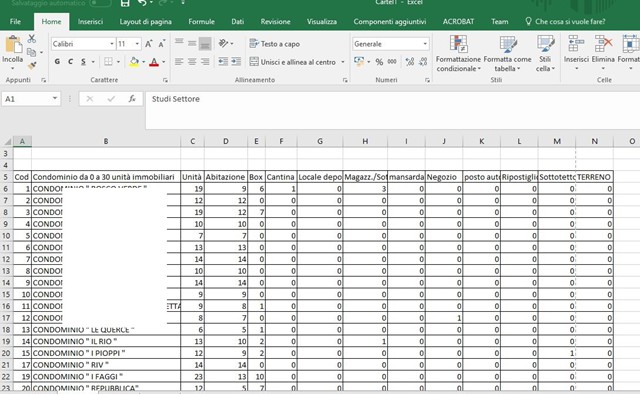Click the thousands separator 000 icon
Image resolution: width=640 pixels, height=394 pixels.
(392, 62)
